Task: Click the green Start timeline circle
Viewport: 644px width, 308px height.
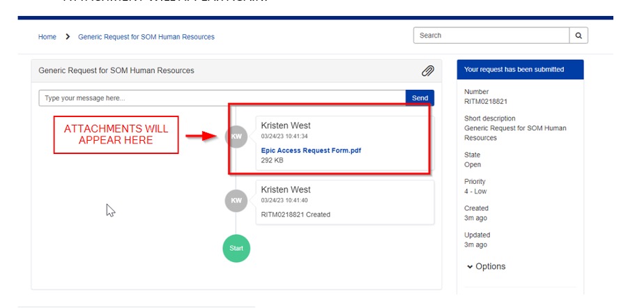Action: (x=236, y=248)
